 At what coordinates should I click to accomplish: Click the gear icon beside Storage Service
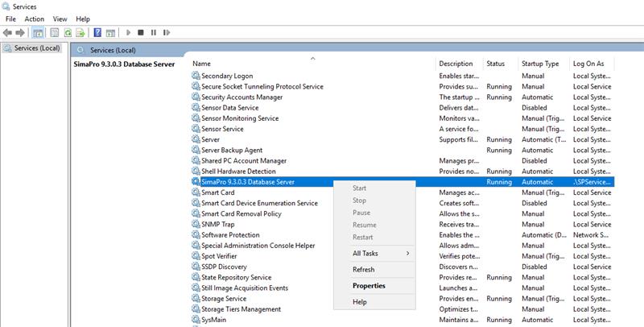point(196,299)
